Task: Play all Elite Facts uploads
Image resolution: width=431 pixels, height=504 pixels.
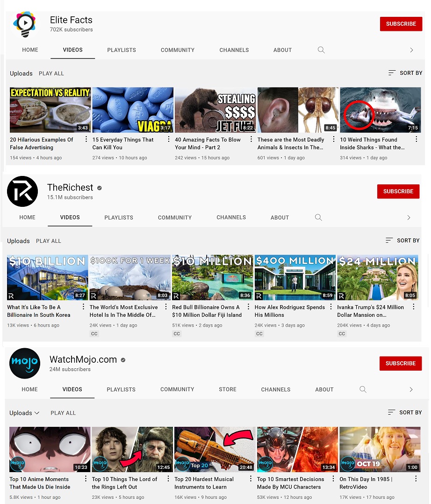Action: 51,73
